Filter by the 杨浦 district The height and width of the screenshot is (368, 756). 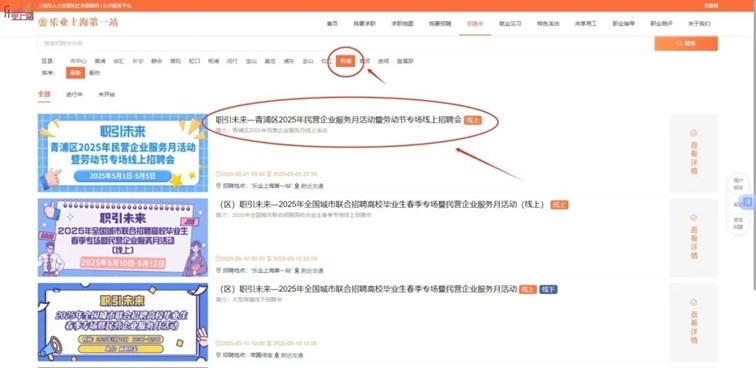pos(214,61)
